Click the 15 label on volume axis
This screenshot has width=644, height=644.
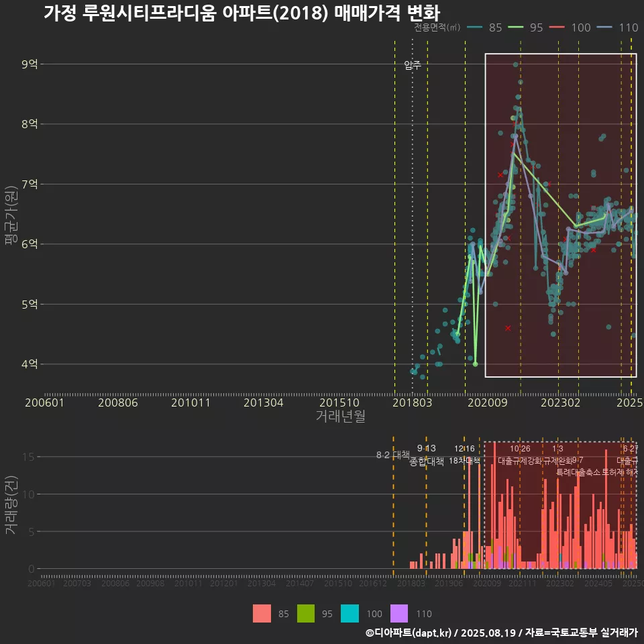28,457
